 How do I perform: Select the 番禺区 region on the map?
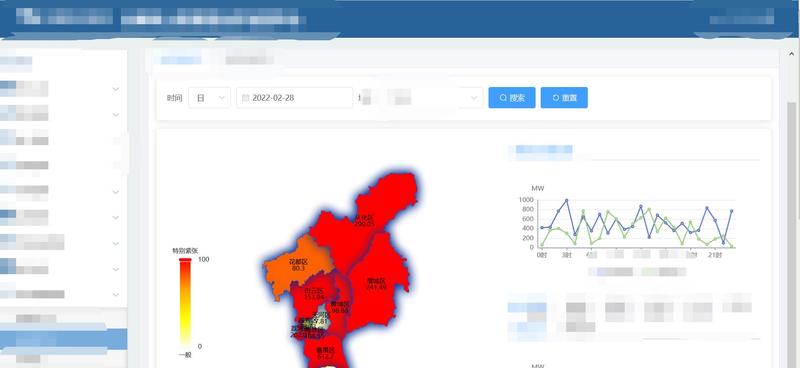(x=324, y=352)
